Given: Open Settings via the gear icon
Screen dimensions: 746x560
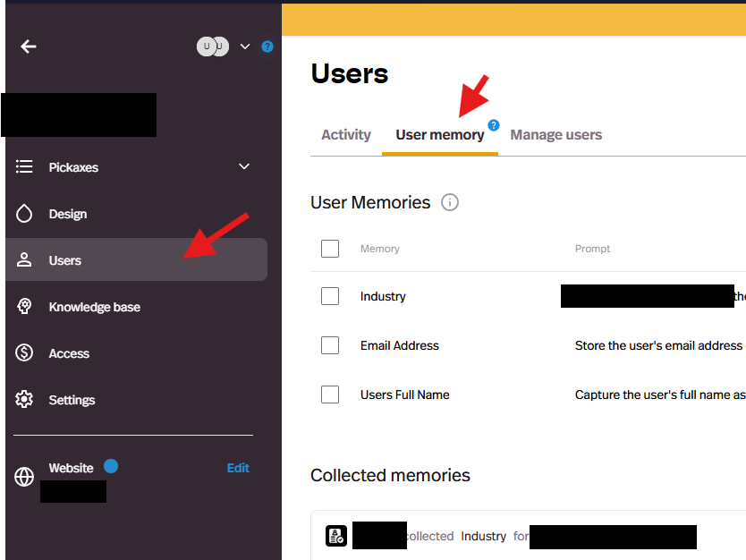Looking at the screenshot, I should 24,400.
